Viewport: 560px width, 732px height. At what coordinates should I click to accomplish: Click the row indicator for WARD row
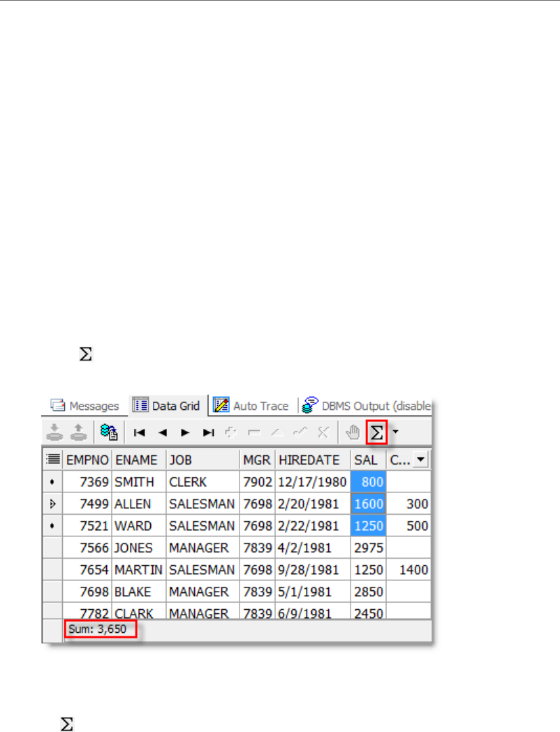[x=53, y=526]
